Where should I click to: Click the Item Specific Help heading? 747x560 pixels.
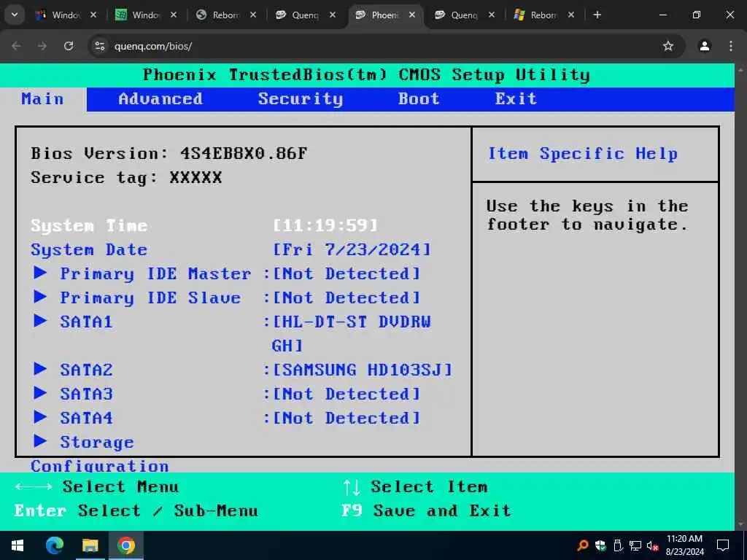point(583,154)
